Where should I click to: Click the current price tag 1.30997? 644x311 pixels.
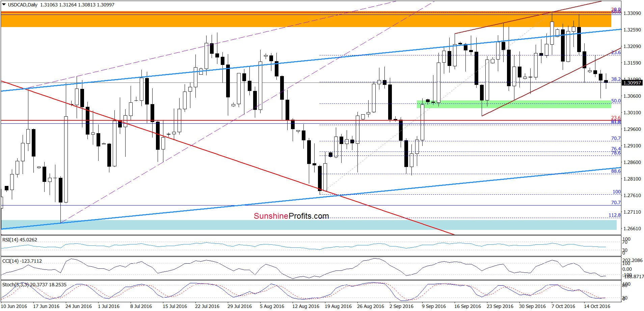pos(632,83)
